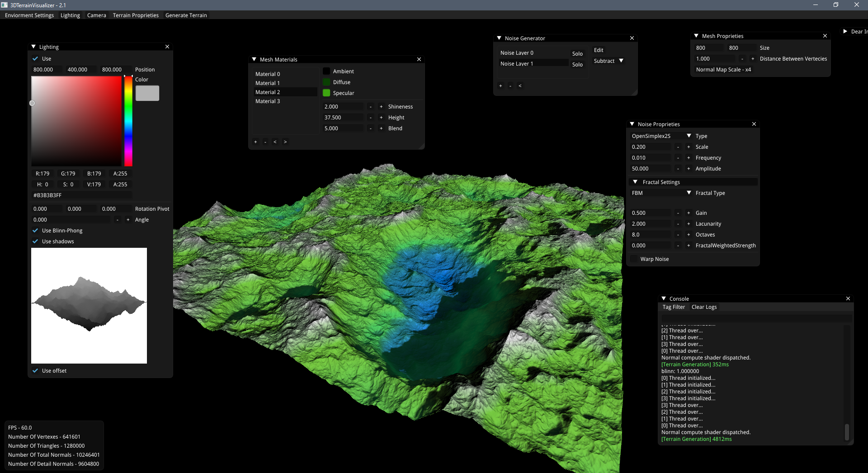868x473 pixels.
Task: Select Material 3 in the list
Action: pyautogui.click(x=268, y=101)
